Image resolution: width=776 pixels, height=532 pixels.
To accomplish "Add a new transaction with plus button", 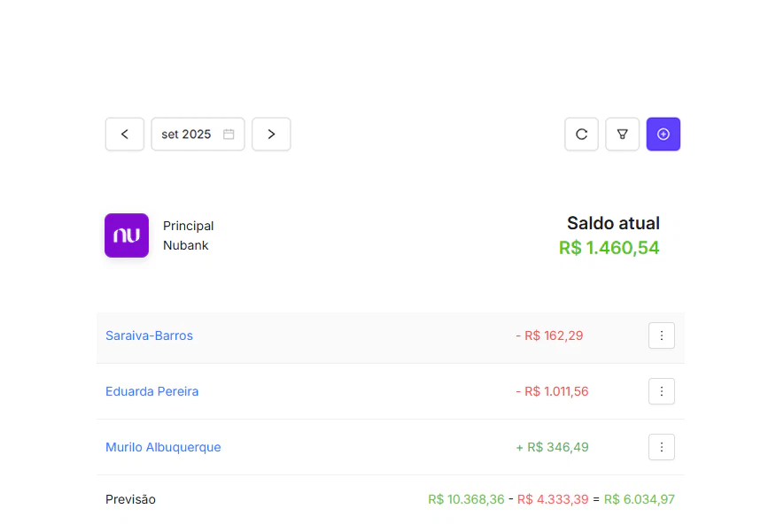I will click(x=663, y=134).
